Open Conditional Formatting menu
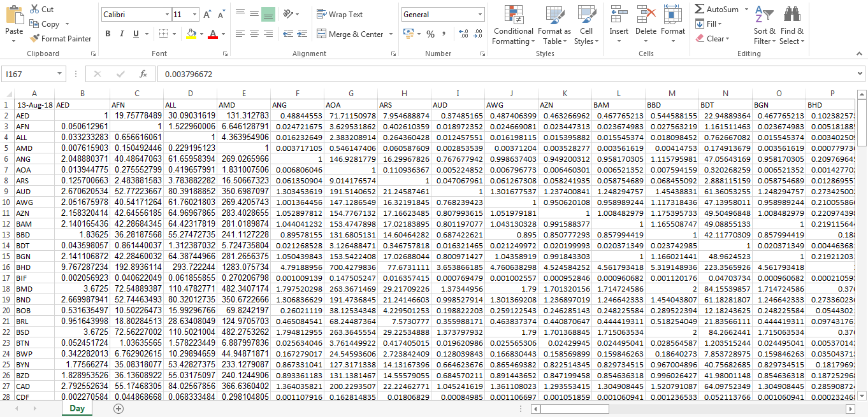 coord(512,25)
